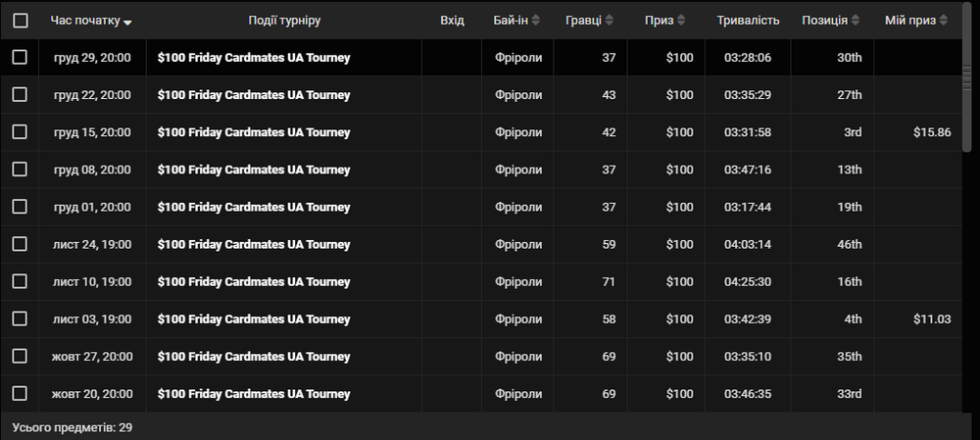Open груд 22 Friday Cardmates UA Tourney
980x440 pixels.
point(254,95)
